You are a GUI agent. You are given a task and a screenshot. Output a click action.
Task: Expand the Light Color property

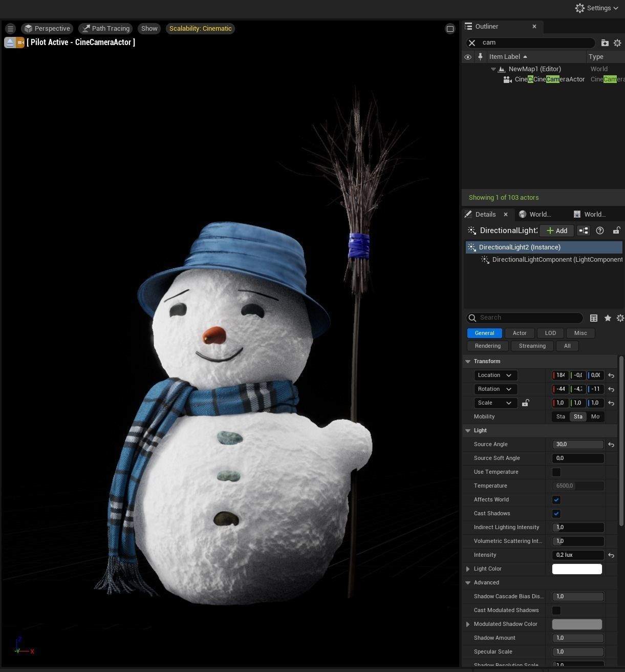pyautogui.click(x=468, y=569)
